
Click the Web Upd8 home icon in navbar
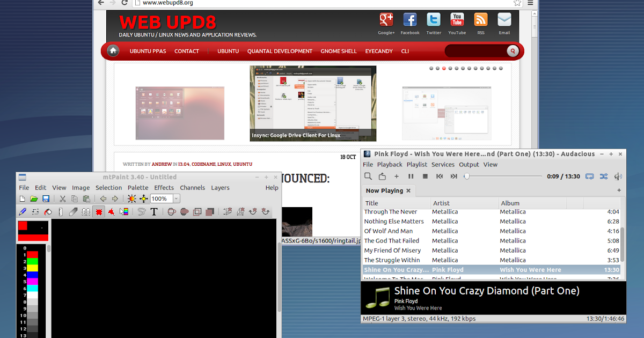point(113,50)
